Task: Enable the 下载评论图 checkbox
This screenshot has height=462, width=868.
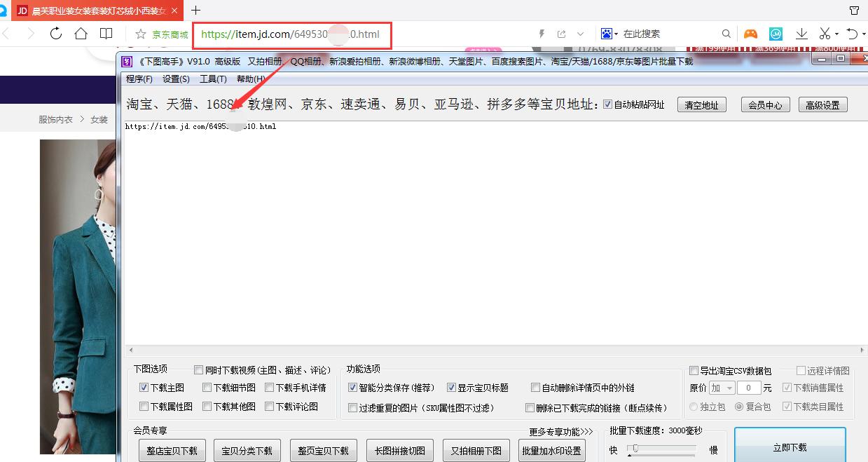Action: pyautogui.click(x=270, y=407)
